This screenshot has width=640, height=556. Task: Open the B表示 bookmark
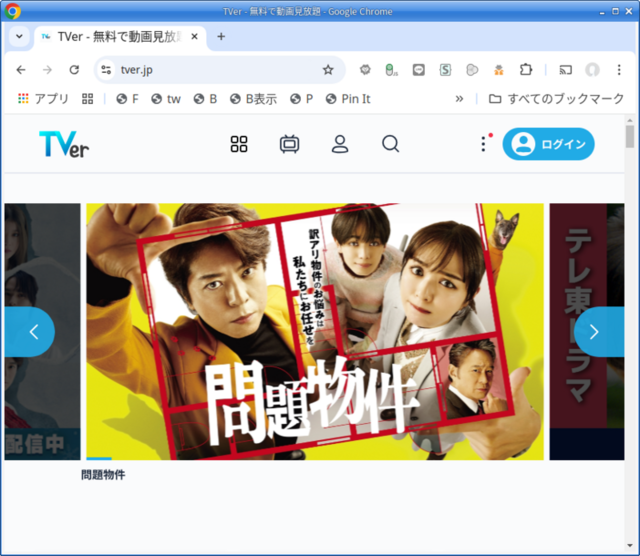tap(253, 99)
